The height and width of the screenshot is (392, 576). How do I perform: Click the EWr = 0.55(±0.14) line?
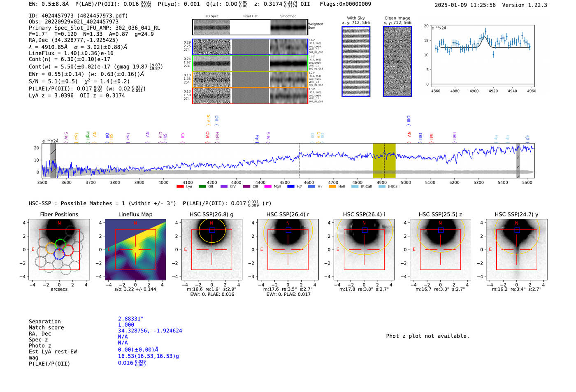click(x=86, y=74)
